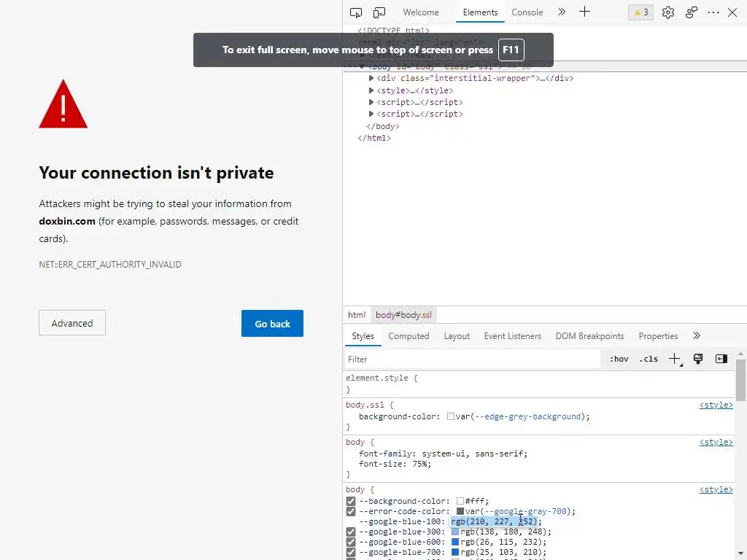Image resolution: width=747 pixels, height=560 pixels.
Task: Click the element.style rule block
Action: pos(539,384)
